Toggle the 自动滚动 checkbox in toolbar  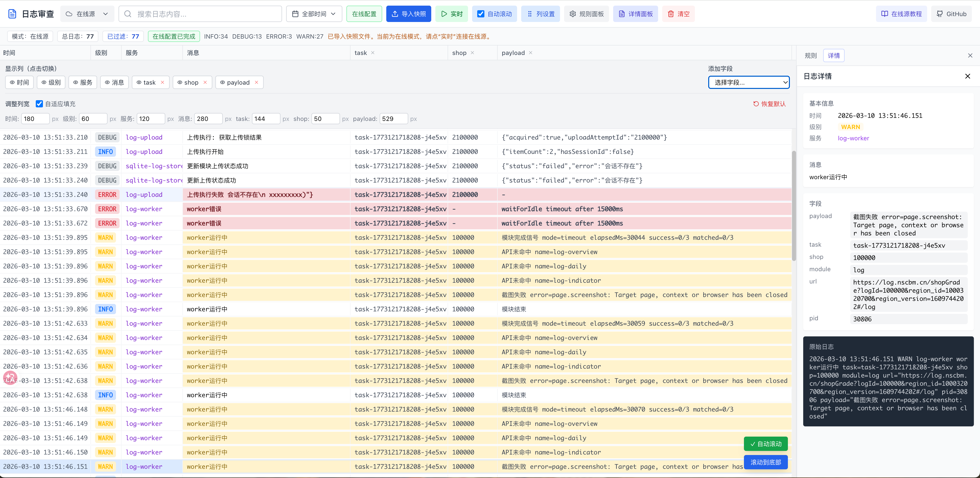(x=481, y=14)
